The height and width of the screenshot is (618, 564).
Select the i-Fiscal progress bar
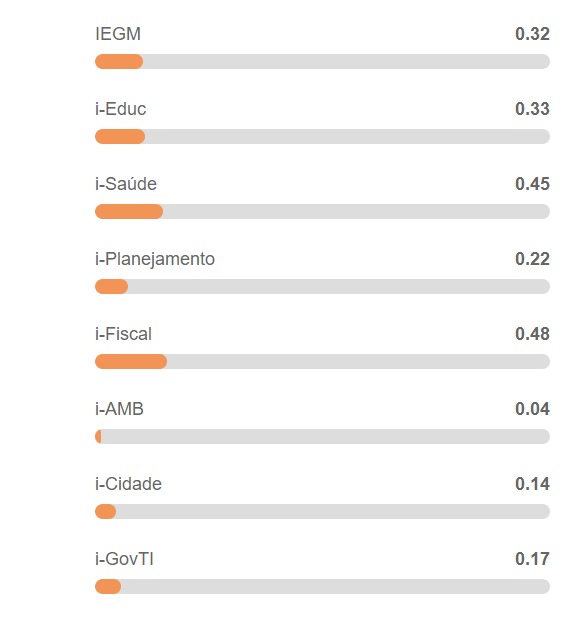(322, 361)
